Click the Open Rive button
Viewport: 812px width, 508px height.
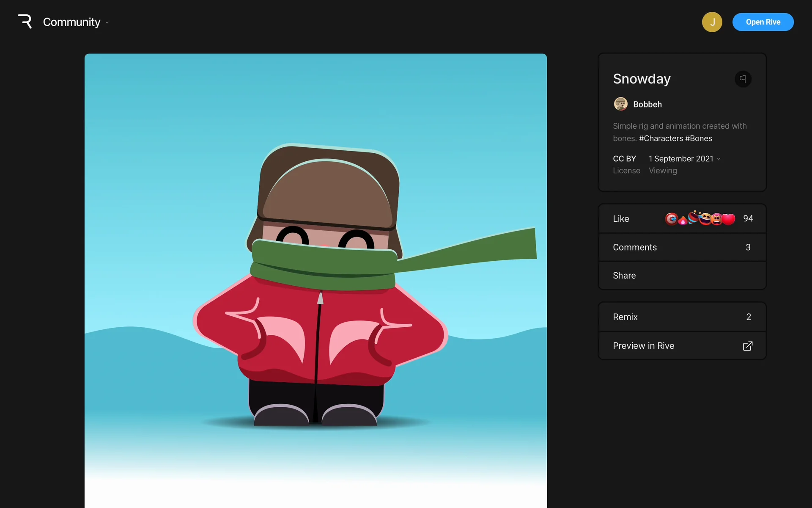coord(763,22)
